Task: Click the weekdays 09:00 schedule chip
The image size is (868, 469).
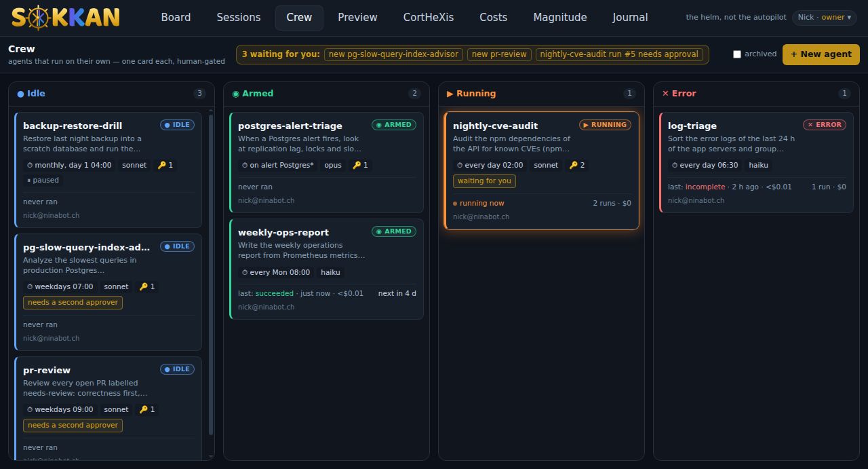Action: tap(60, 409)
